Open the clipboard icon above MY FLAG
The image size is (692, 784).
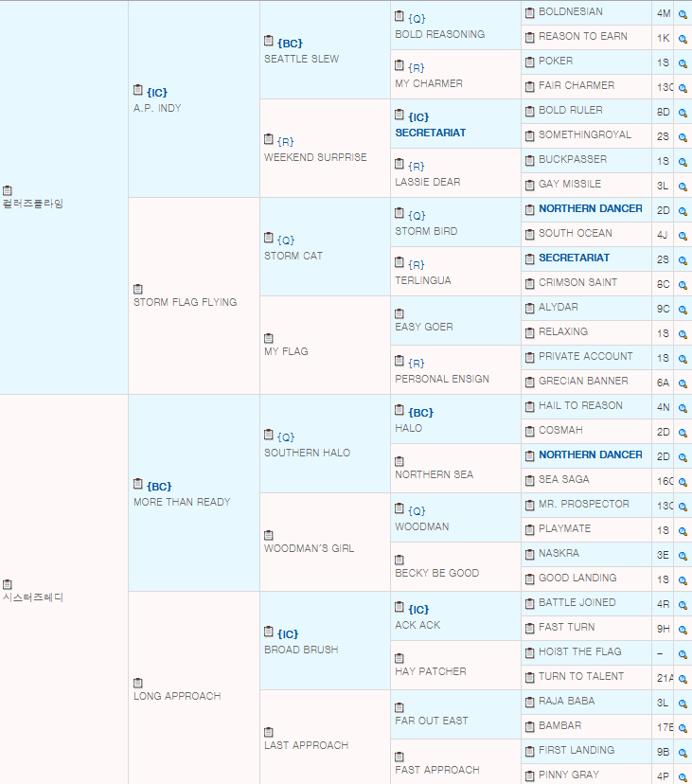269,338
